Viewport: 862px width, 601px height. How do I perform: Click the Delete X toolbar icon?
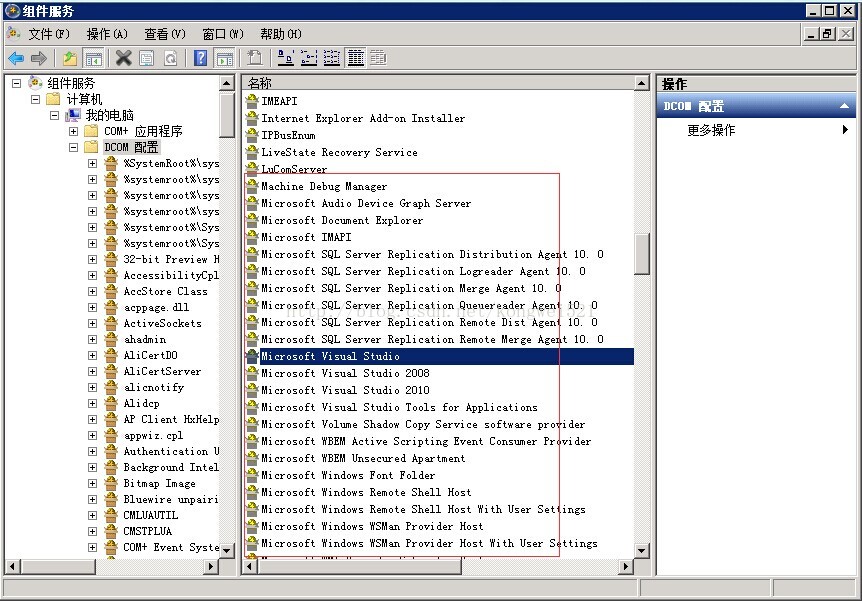coord(124,58)
